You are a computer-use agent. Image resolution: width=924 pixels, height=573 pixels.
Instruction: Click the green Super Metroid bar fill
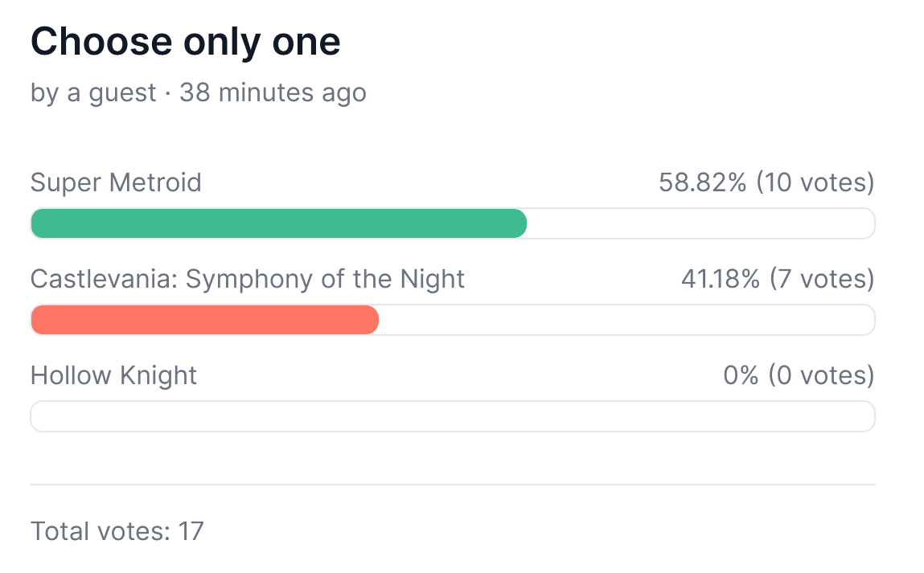(278, 223)
